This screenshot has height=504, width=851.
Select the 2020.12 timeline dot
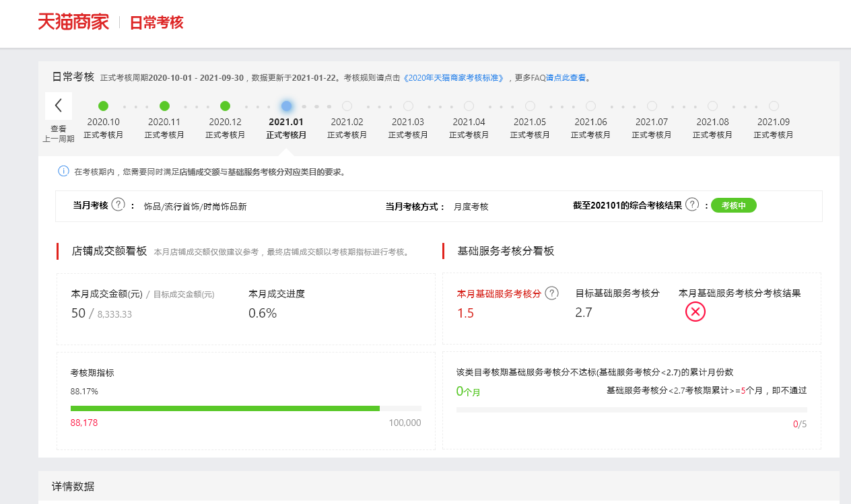[225, 106]
